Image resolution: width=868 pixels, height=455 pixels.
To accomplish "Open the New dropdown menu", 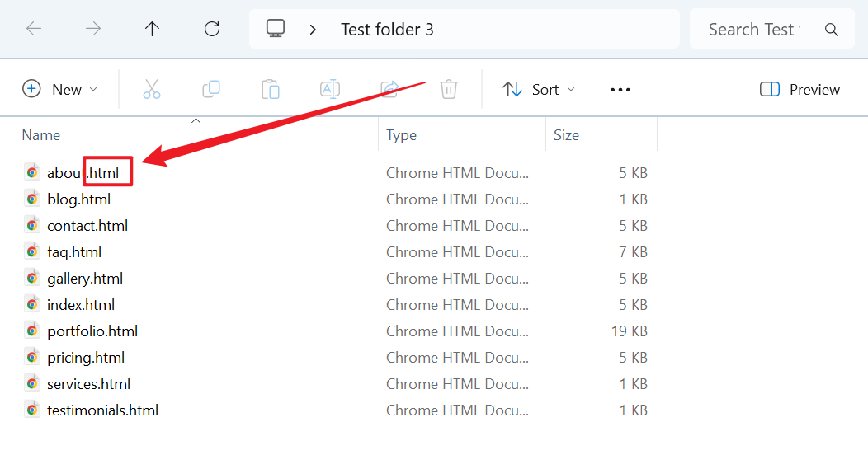I will (59, 89).
